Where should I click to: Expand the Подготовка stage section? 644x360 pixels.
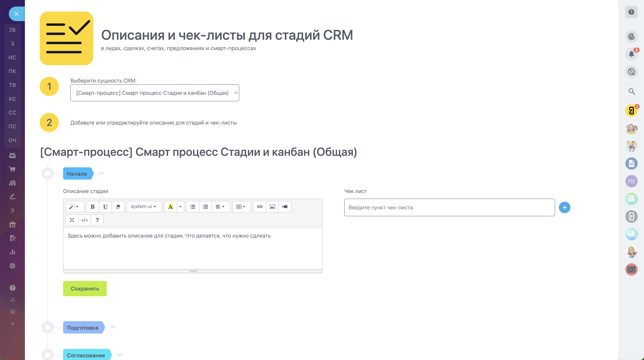[x=113, y=327]
